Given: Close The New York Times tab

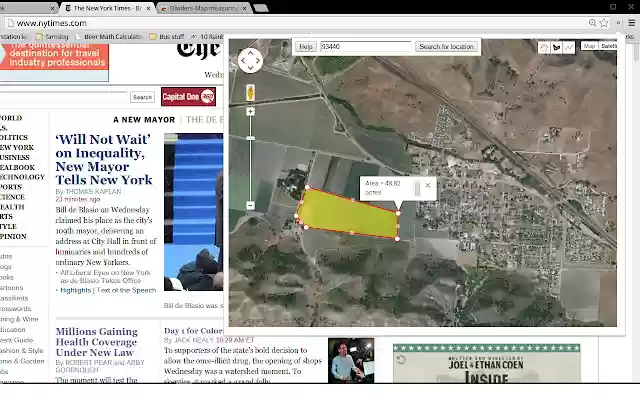Looking at the screenshot, I should point(148,8).
